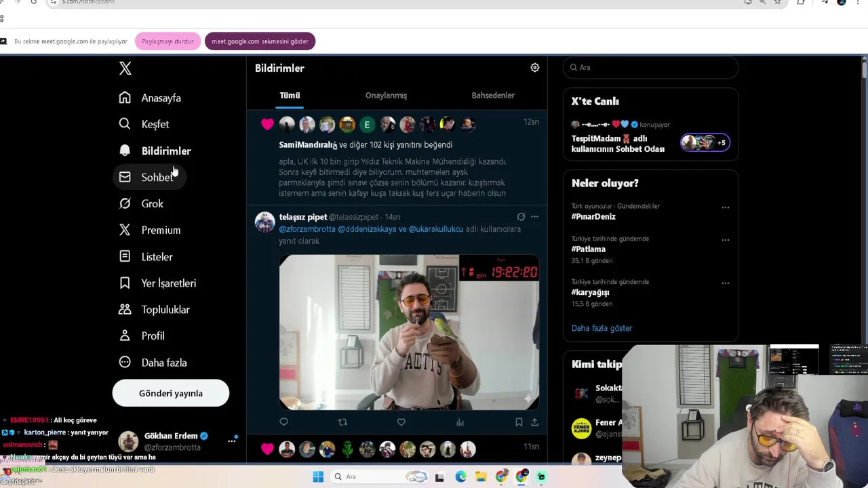The image size is (868, 488).
Task: Switch to the Tümü tab
Action: [290, 96]
